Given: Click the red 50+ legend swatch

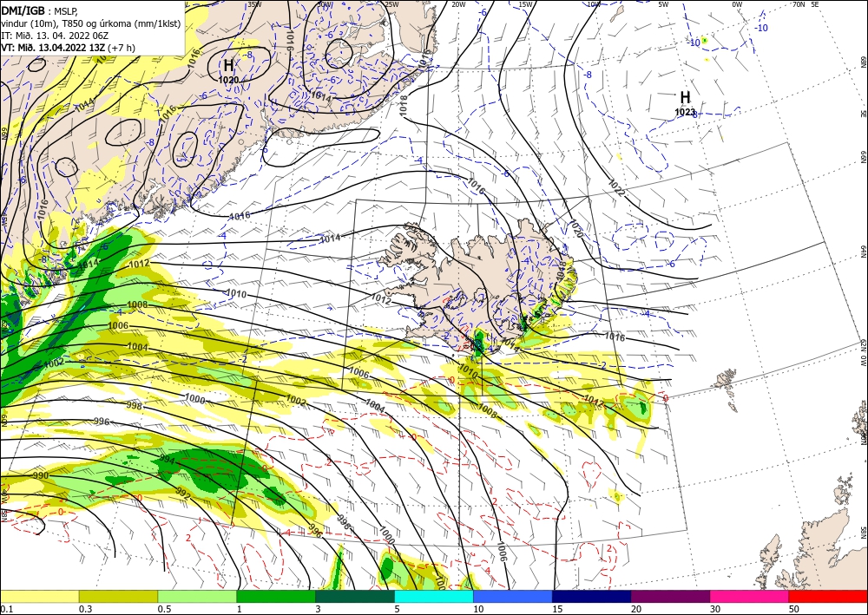Looking at the screenshot, I should tap(828, 596).
